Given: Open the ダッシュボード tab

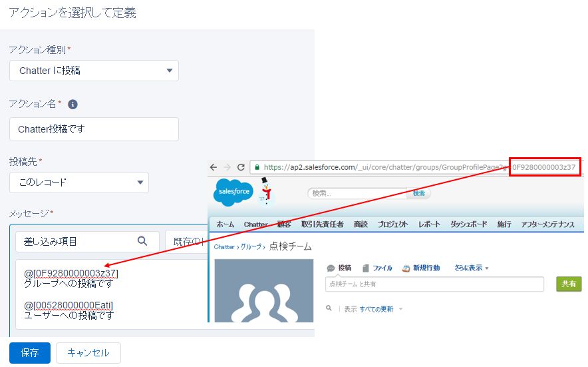Looking at the screenshot, I should point(468,224).
